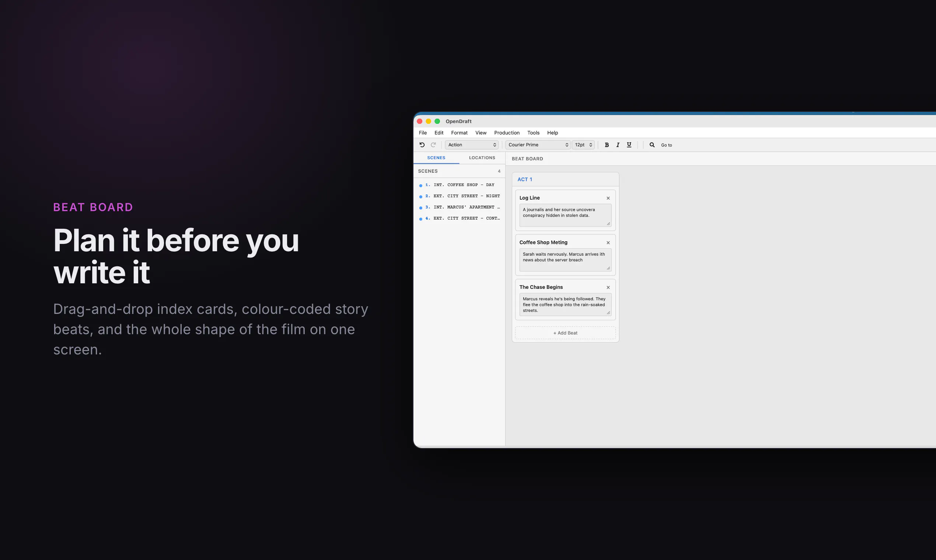Click the Redo arrow icon
The width and height of the screenshot is (936, 560).
click(x=433, y=145)
